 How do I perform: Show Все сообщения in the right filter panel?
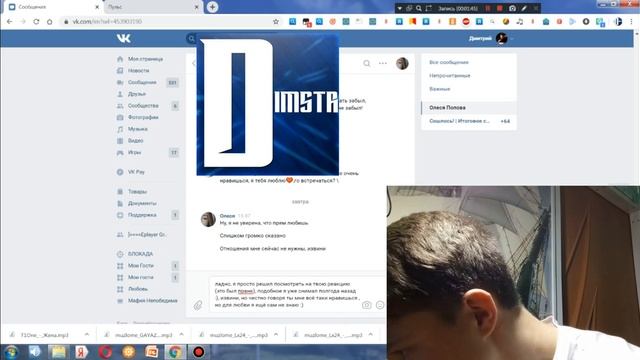point(449,62)
